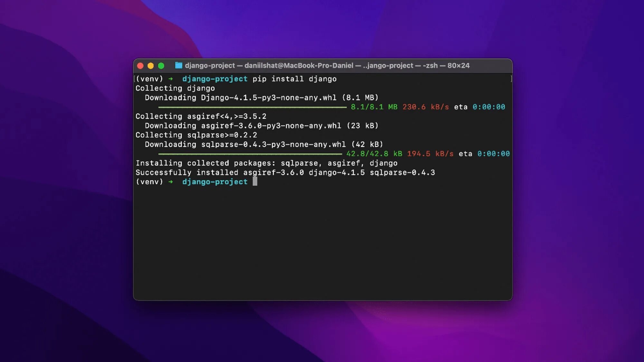Click the green '8.1/8.1 MB' size text
644x362 pixels.
coord(374,107)
